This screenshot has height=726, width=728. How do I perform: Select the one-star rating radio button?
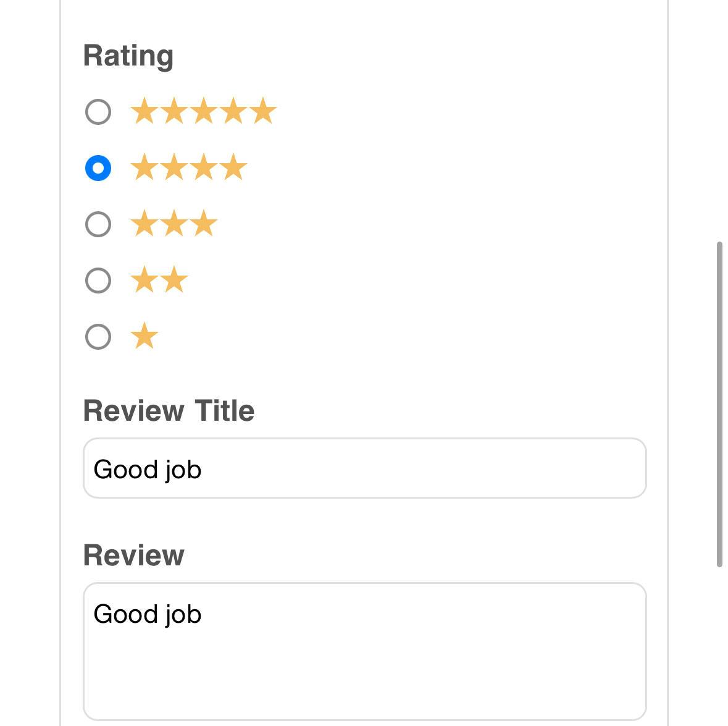(98, 337)
